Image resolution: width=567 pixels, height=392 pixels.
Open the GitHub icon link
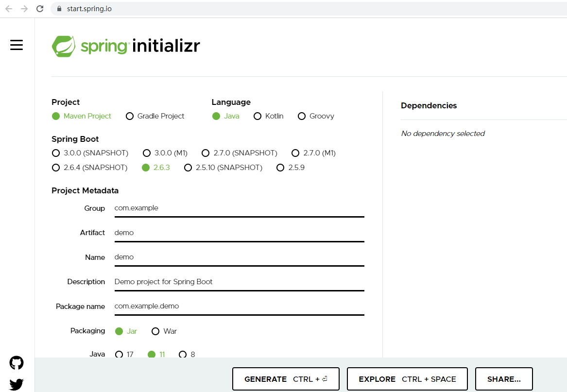(x=16, y=363)
